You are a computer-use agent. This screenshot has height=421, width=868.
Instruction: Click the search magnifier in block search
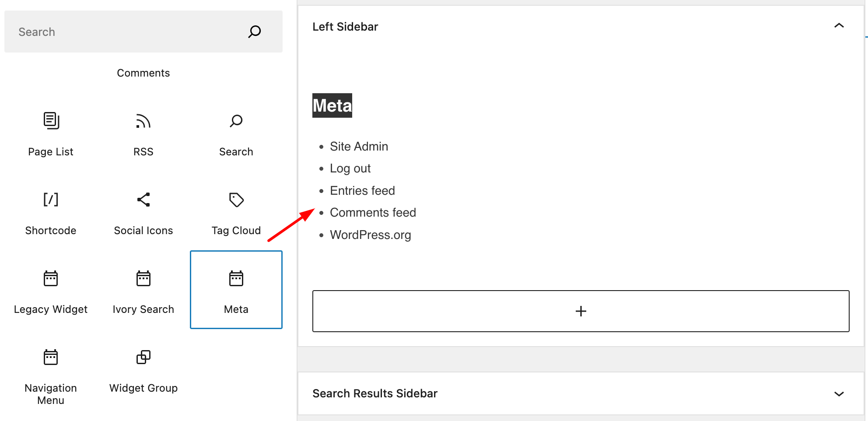tap(254, 31)
